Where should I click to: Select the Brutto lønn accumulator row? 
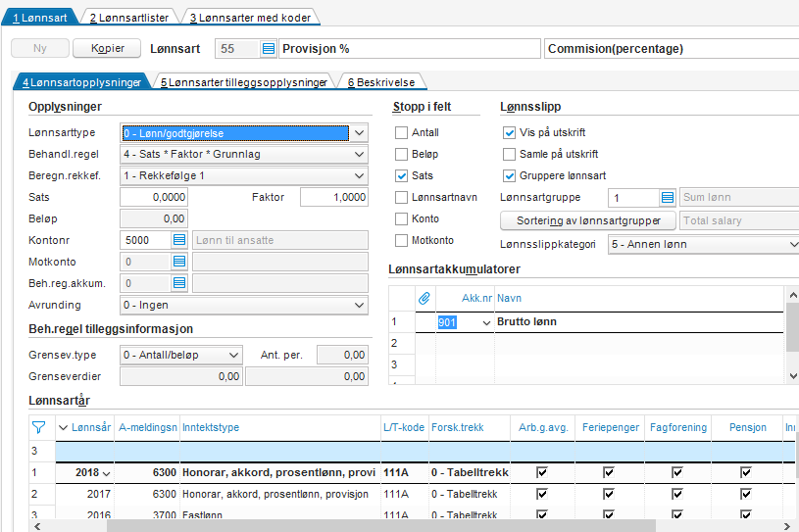click(586, 321)
